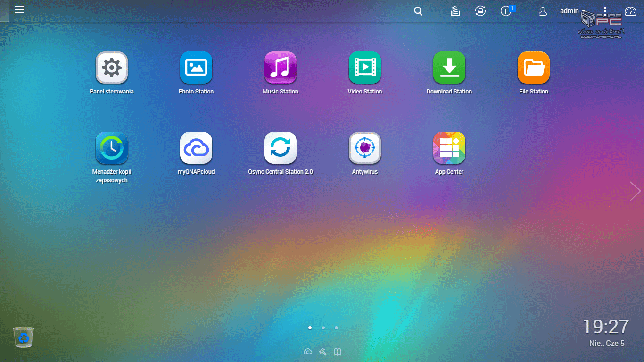Launch Video Station
This screenshot has height=362, width=644.
(x=365, y=67)
